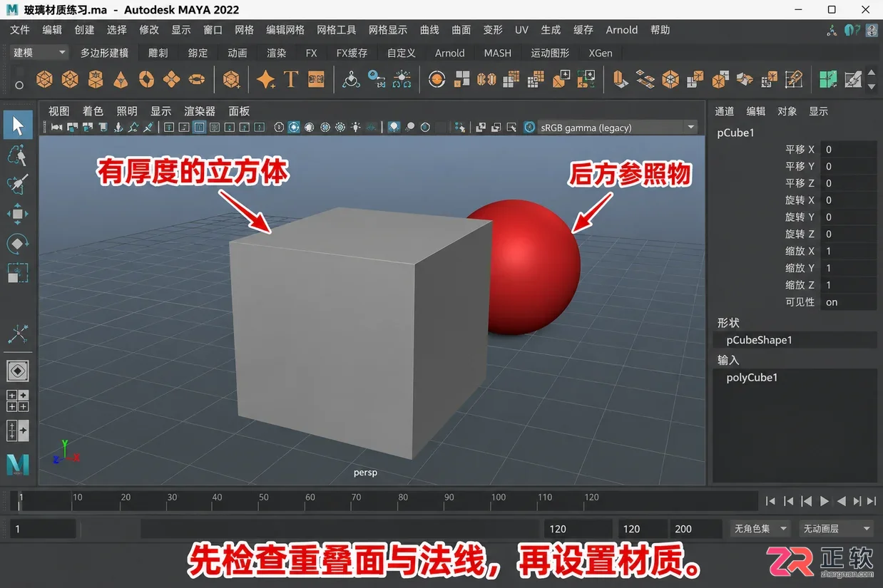Click the playback end field showing 200
Image resolution: width=883 pixels, height=588 pixels.
point(695,529)
